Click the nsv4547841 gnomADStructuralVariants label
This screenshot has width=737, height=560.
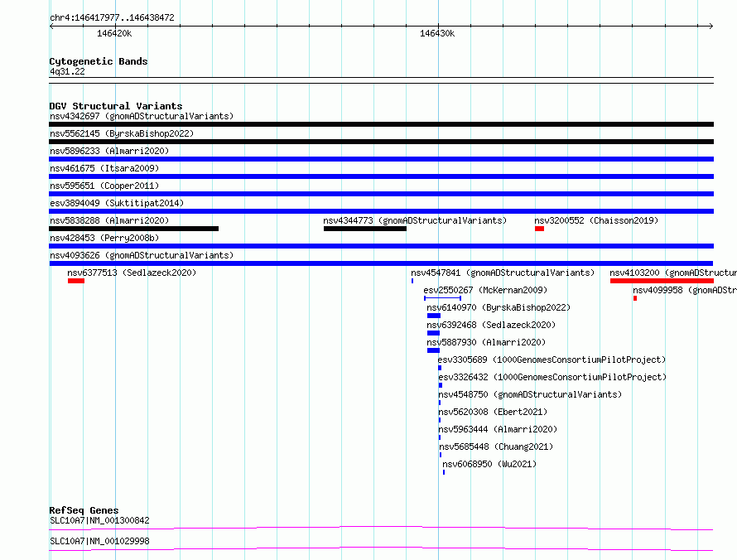(x=503, y=273)
